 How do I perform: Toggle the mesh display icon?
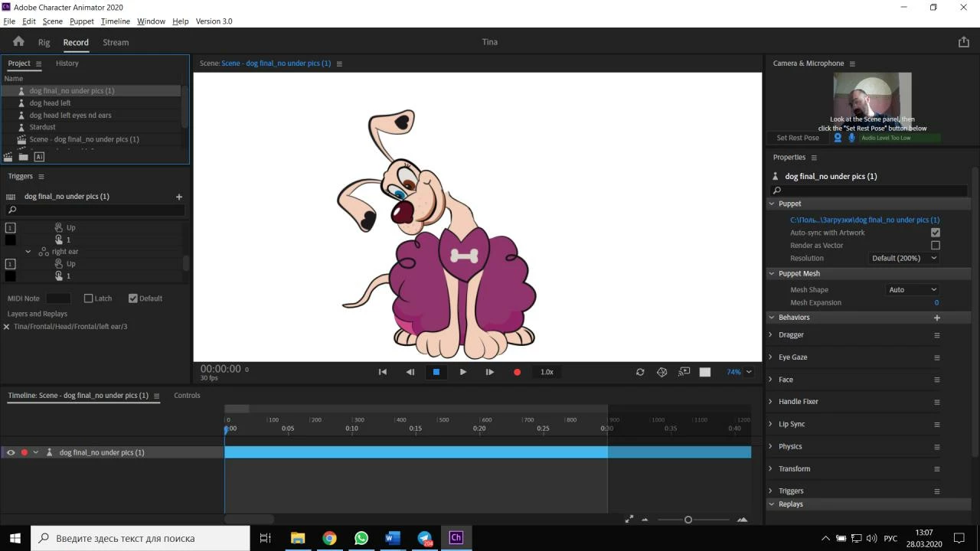[662, 372]
